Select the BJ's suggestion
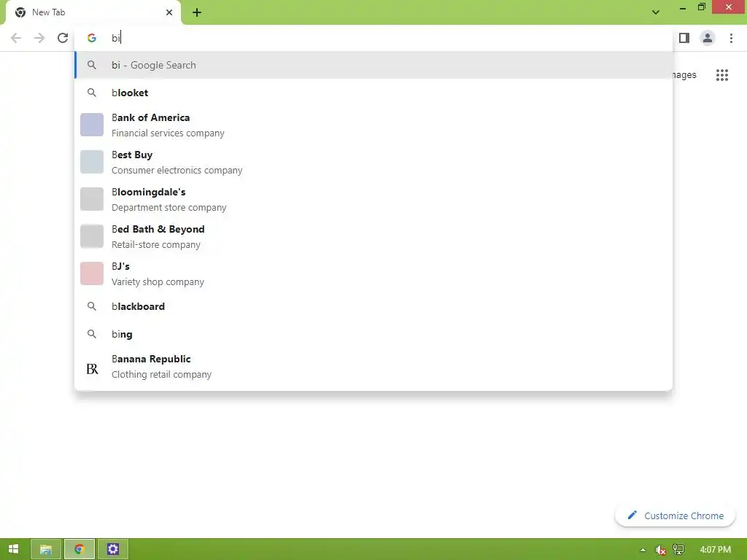The width and height of the screenshot is (747, 560). (373, 273)
